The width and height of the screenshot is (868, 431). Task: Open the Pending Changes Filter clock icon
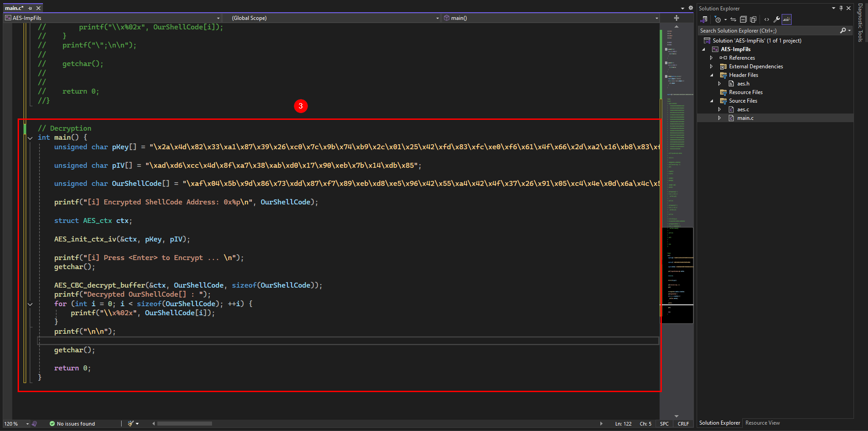[x=717, y=19]
